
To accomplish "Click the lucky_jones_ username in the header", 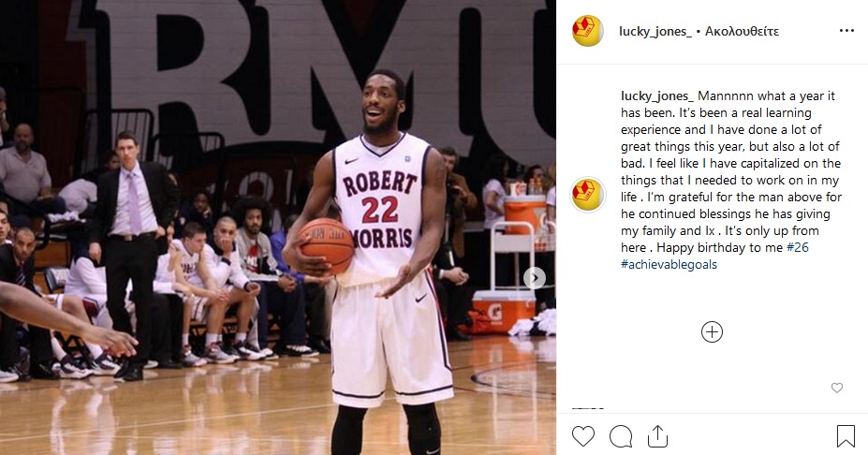I will point(655,31).
